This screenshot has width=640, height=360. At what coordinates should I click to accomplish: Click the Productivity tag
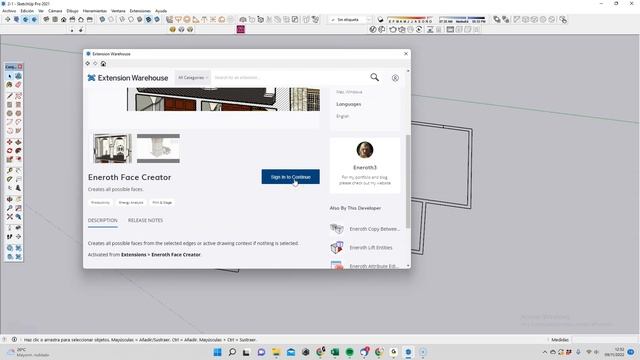click(x=100, y=202)
